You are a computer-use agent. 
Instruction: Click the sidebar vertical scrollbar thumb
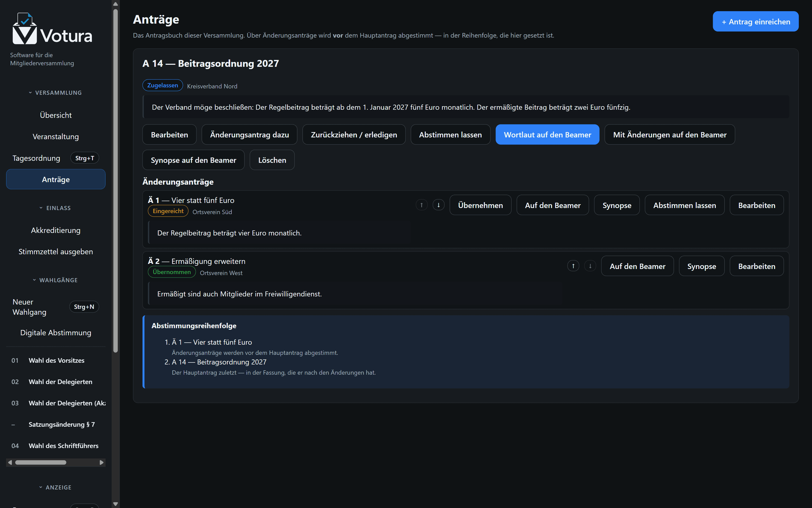pos(115,181)
